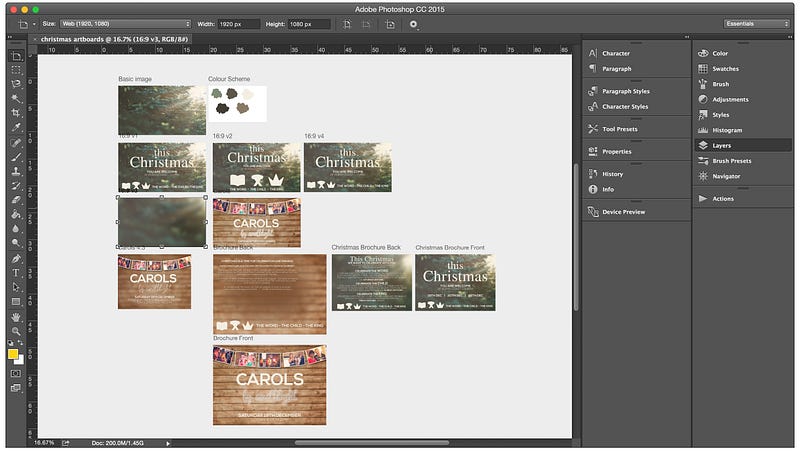800x453 pixels.
Task: Select the Magic Wand tool
Action: (x=16, y=98)
